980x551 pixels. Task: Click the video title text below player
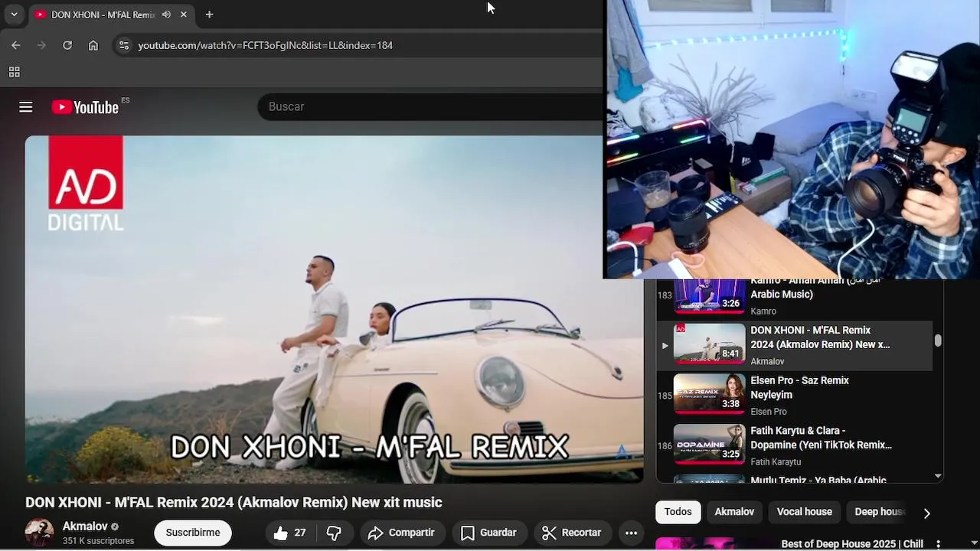(234, 503)
